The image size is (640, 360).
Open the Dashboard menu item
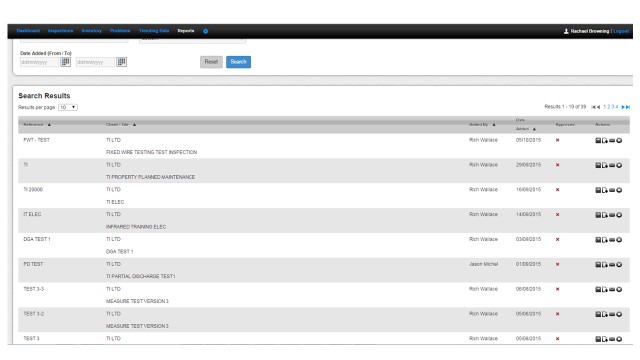coord(28,31)
